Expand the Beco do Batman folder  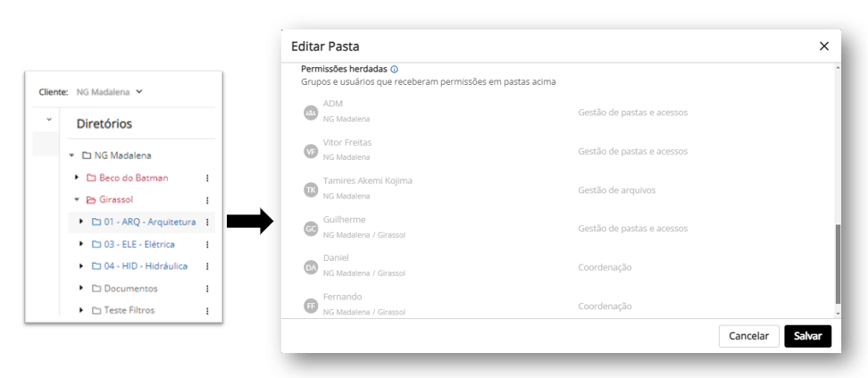[77, 178]
